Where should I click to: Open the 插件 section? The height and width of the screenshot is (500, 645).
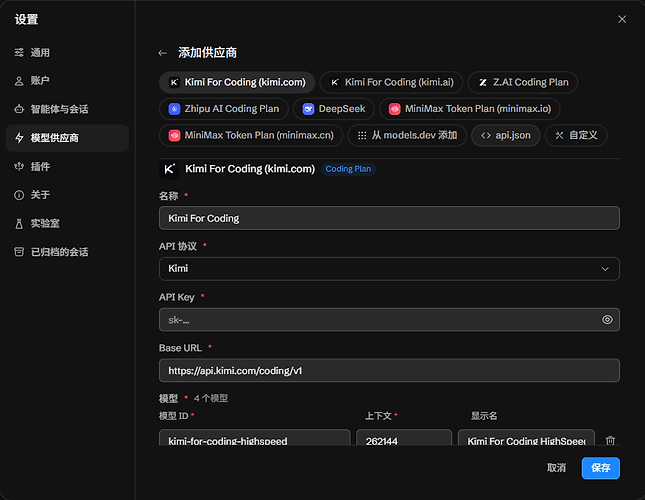pyautogui.click(x=67, y=167)
